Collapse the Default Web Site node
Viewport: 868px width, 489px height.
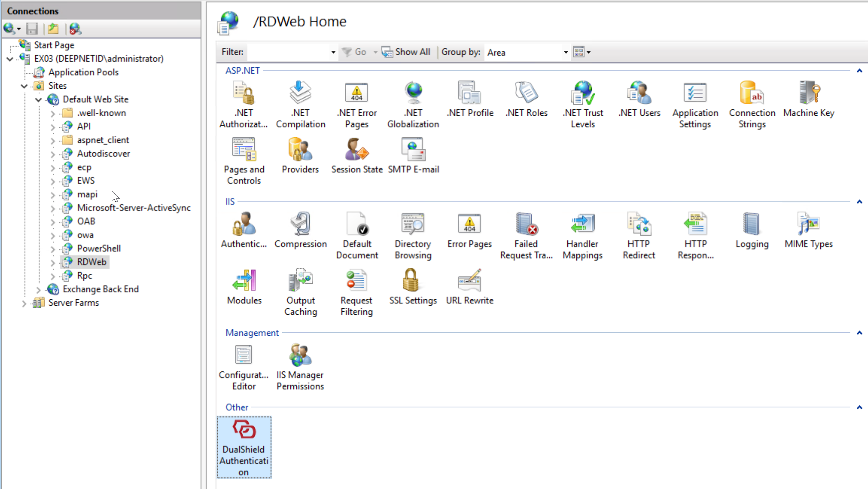coord(38,99)
